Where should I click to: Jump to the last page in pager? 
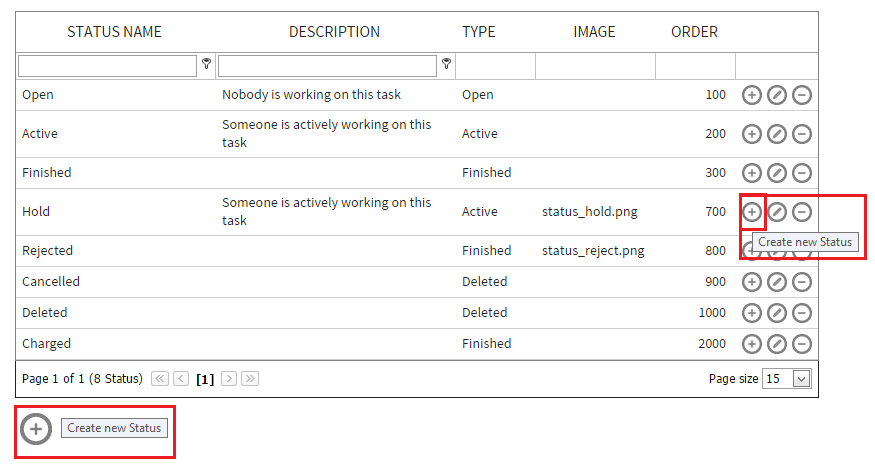coord(250,379)
